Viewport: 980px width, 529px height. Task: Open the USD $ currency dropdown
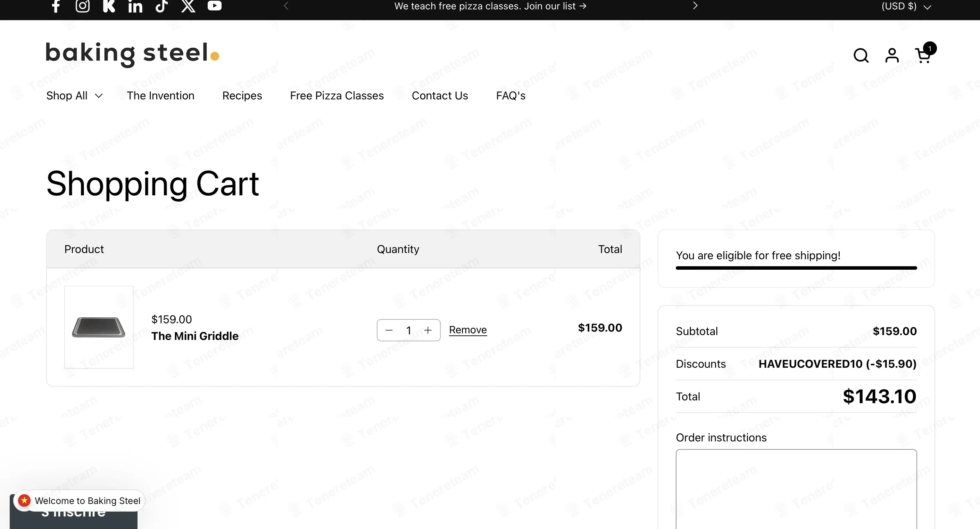(906, 7)
